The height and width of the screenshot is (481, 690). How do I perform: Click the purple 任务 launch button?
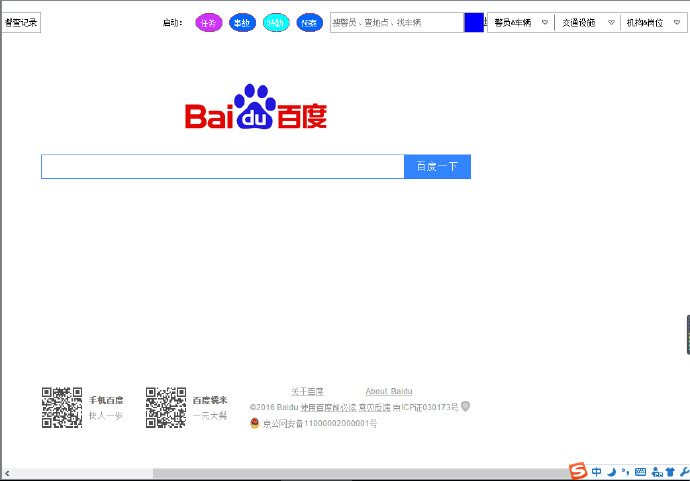[209, 22]
